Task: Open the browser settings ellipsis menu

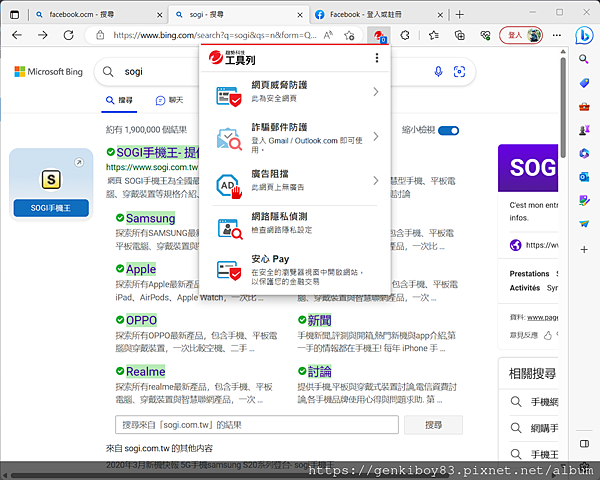Action: click(x=557, y=35)
